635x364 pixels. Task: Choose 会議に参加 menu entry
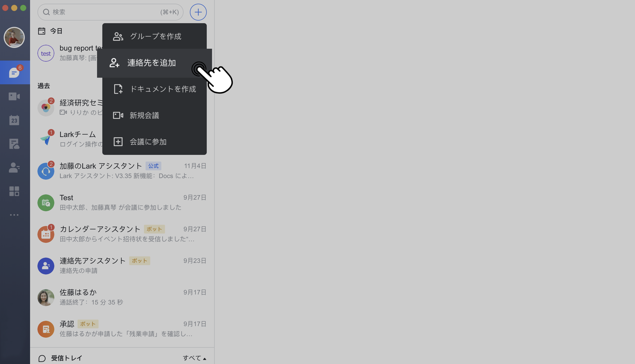tap(148, 142)
